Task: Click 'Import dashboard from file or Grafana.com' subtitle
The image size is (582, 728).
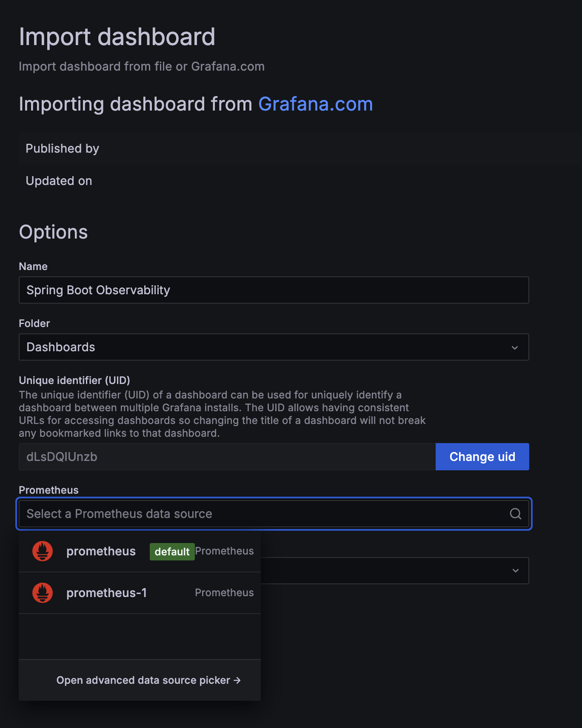Action: 142,66
